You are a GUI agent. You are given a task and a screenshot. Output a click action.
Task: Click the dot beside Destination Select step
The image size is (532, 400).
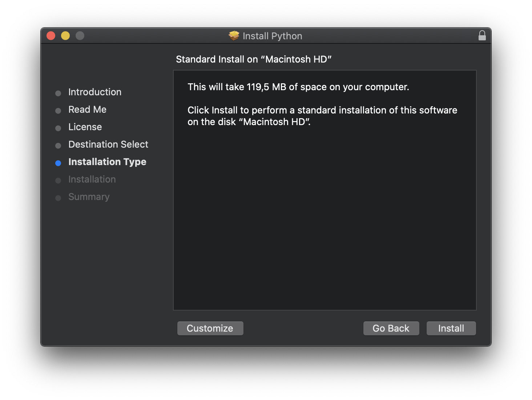58,145
